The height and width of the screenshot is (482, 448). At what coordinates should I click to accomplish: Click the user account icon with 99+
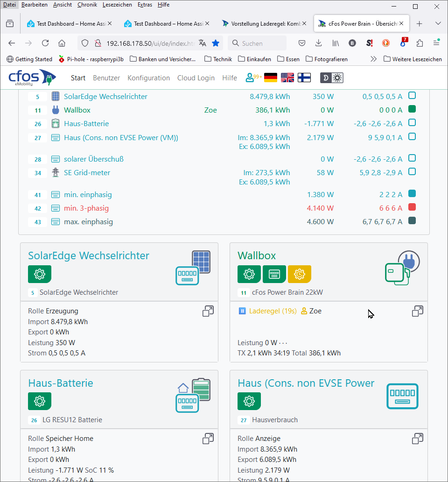pos(253,78)
